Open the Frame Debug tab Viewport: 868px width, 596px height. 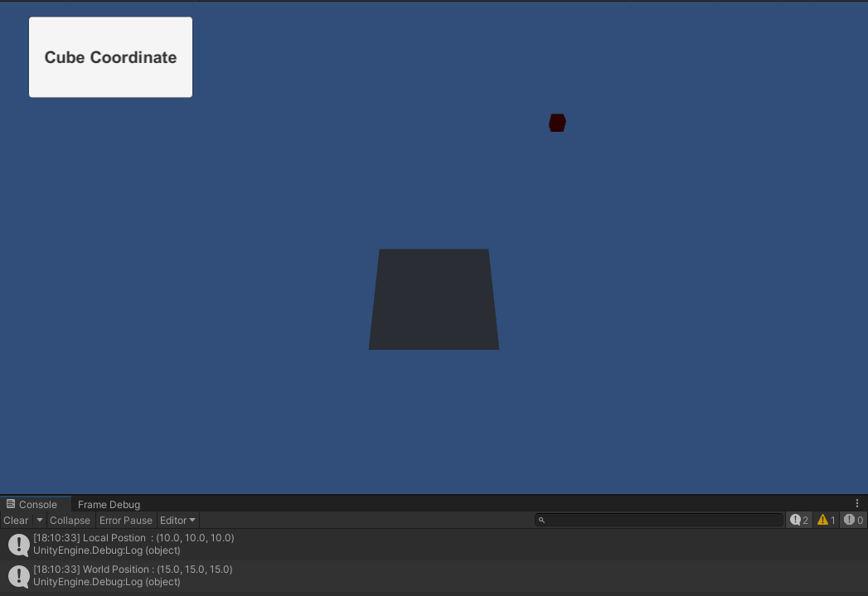pos(109,504)
